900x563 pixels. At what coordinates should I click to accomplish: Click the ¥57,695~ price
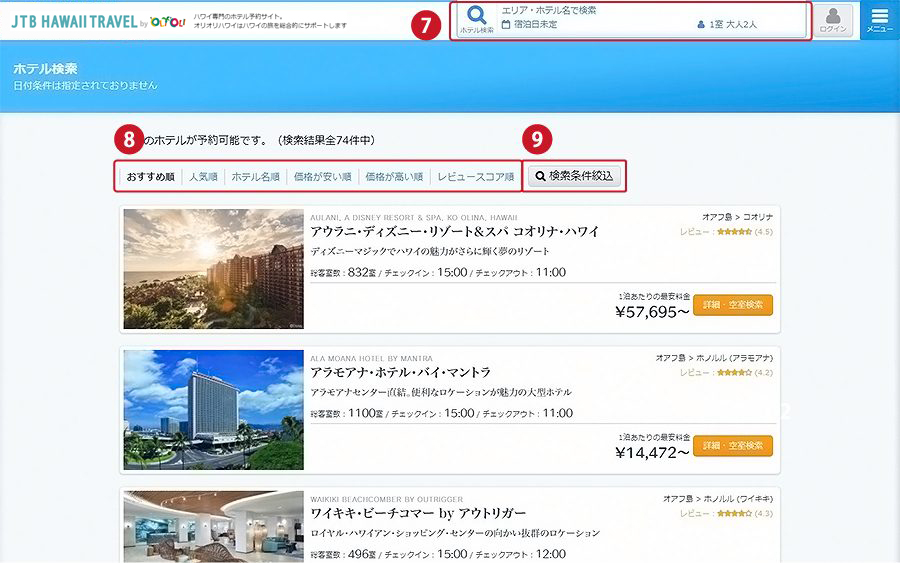pos(652,312)
